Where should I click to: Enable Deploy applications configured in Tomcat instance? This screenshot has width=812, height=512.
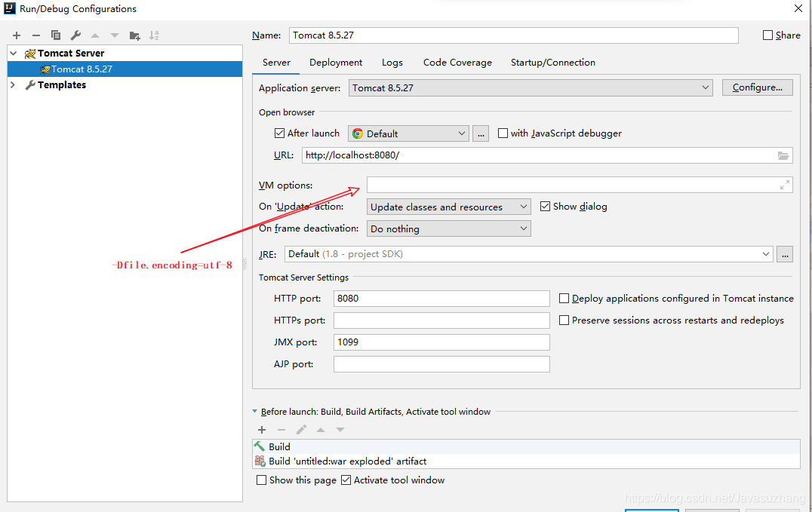564,298
